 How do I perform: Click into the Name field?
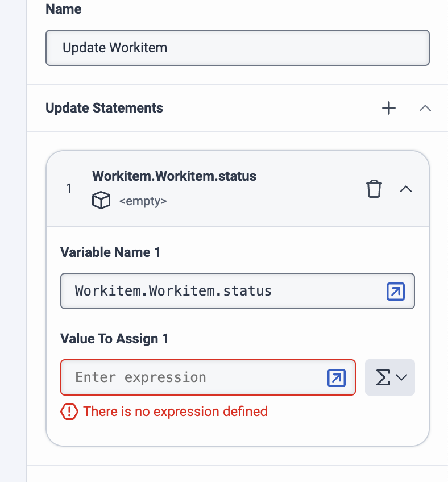click(x=237, y=47)
